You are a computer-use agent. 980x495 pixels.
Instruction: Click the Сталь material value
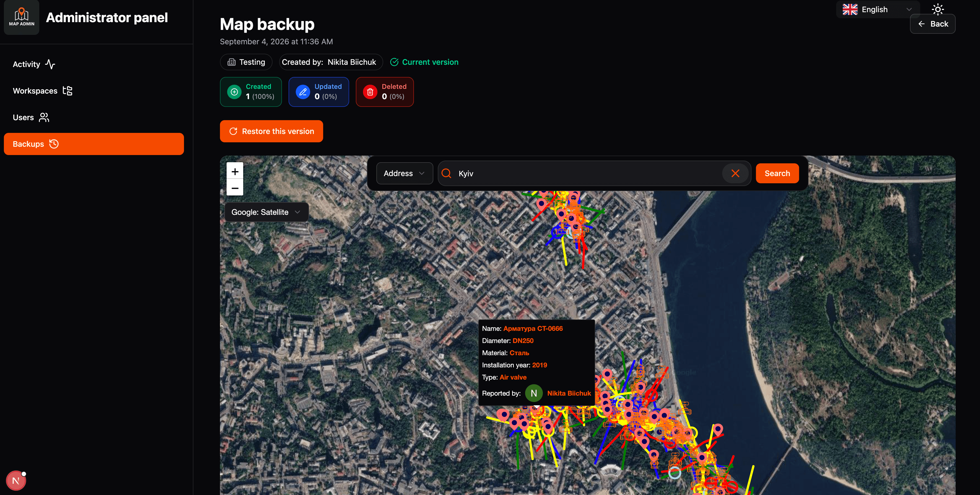click(x=519, y=353)
